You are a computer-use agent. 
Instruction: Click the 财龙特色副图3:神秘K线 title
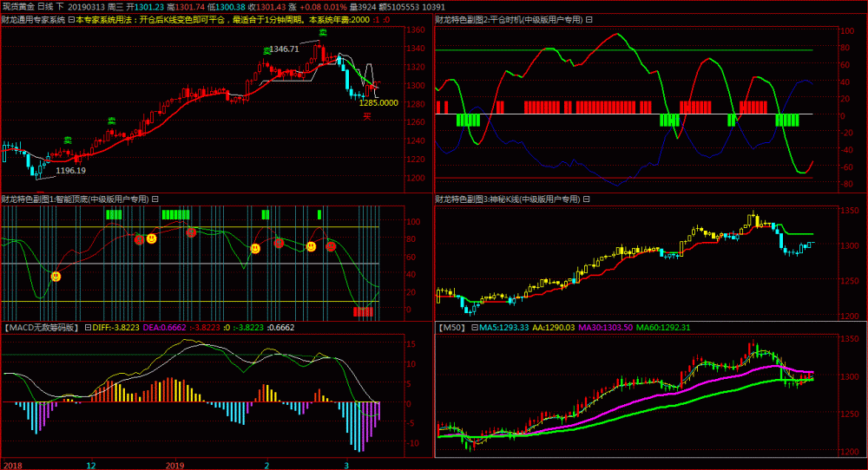point(508,199)
